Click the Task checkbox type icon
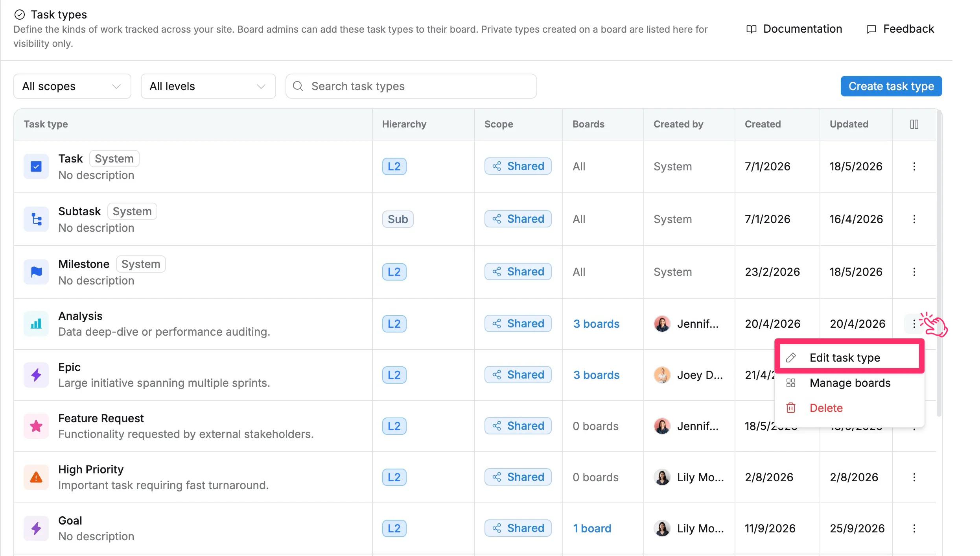Viewport: 980px width, 556px height. (x=36, y=166)
